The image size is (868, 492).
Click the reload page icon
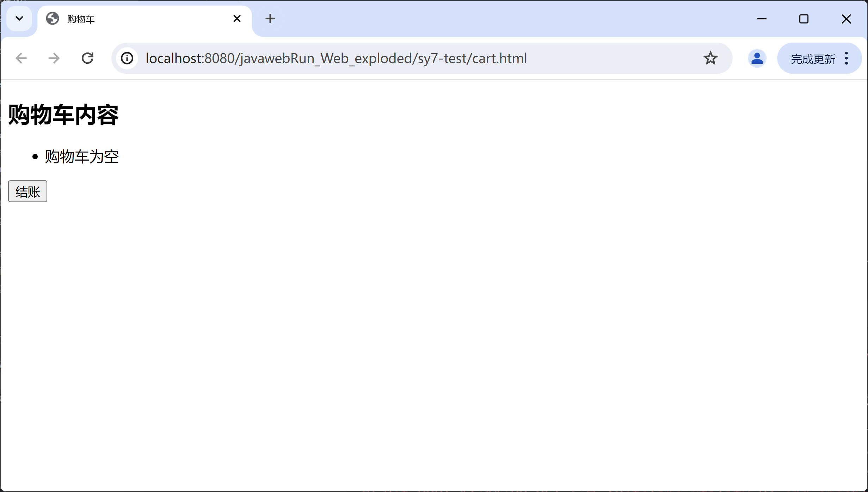tap(87, 58)
